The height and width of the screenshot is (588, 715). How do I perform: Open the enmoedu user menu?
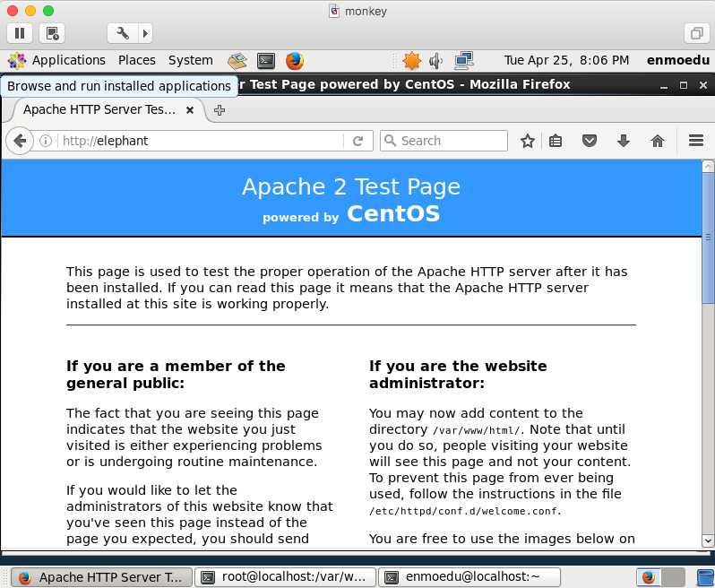[x=677, y=60]
